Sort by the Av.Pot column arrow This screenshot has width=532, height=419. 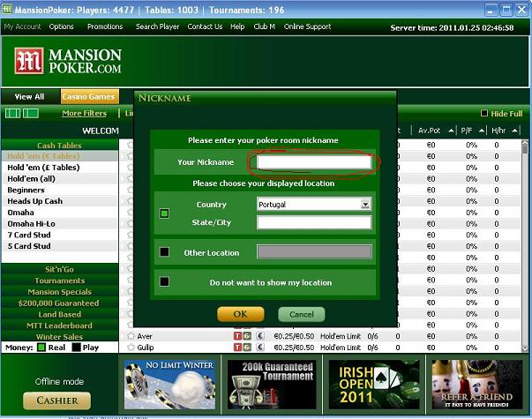pos(451,131)
